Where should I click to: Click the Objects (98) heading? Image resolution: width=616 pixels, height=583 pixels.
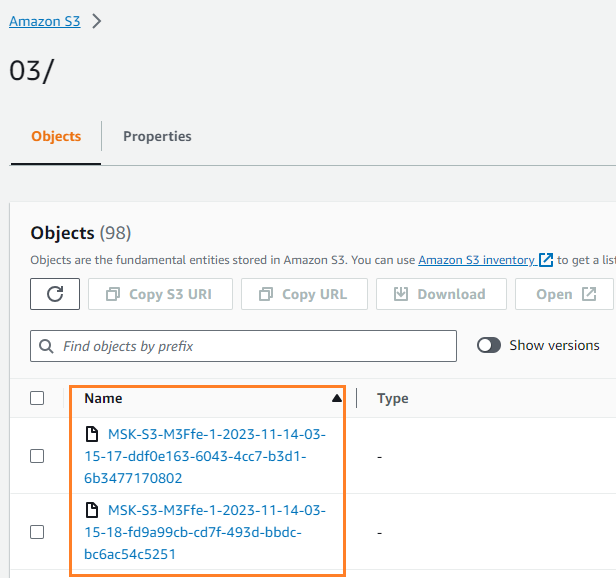click(x=81, y=233)
